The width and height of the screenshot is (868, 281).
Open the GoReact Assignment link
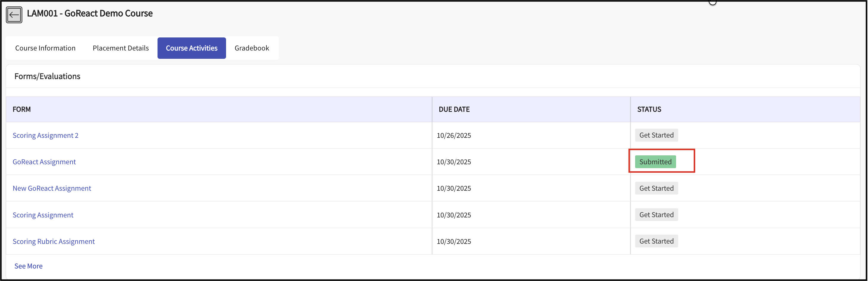(x=44, y=162)
